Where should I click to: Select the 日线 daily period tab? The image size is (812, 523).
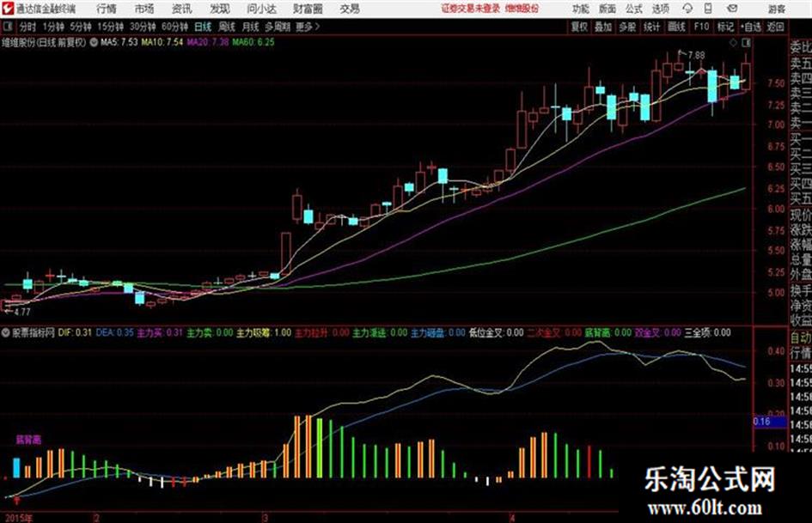click(x=203, y=27)
